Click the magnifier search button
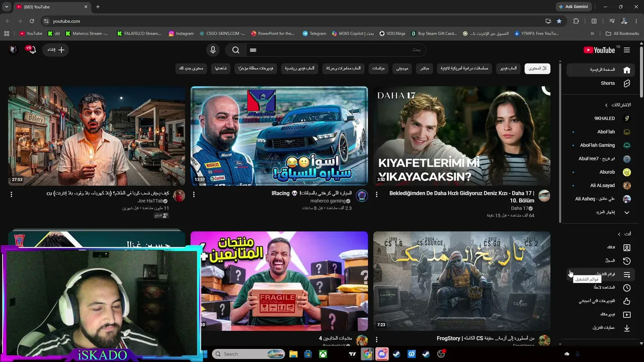 235,50
